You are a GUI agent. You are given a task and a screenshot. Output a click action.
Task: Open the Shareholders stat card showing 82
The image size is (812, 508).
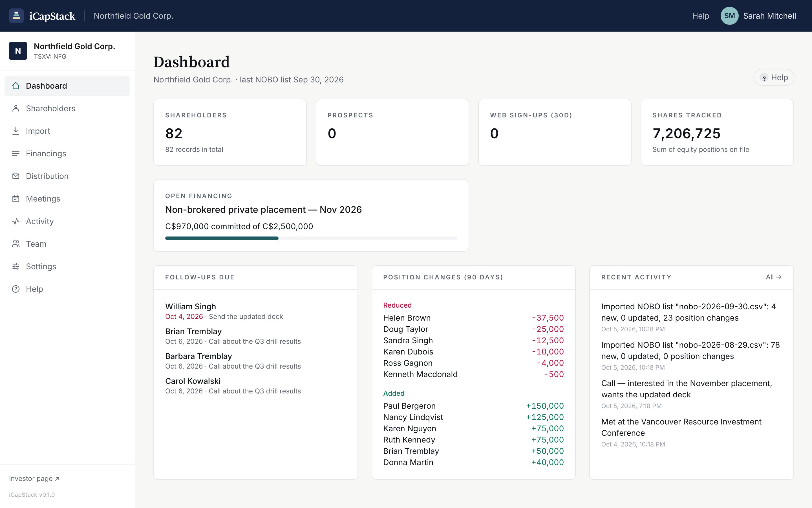click(x=230, y=132)
